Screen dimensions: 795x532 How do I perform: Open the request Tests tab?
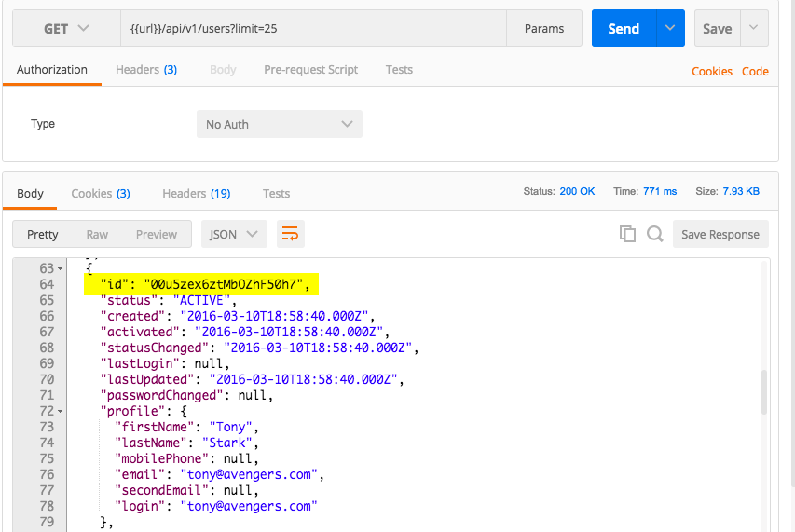click(399, 70)
